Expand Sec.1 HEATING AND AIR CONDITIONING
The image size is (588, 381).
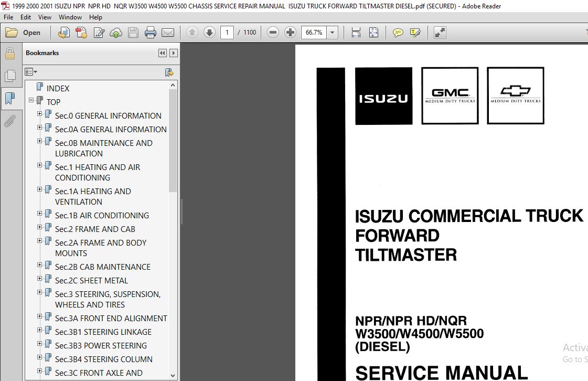(x=39, y=165)
